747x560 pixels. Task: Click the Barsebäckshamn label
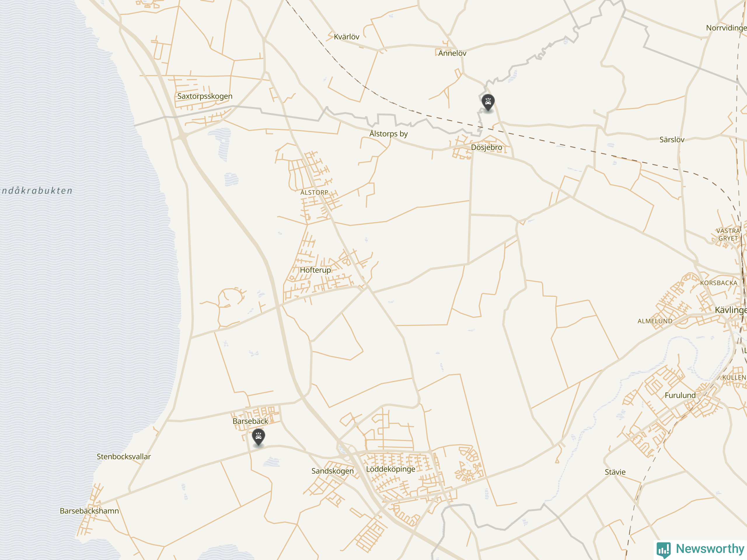89,511
